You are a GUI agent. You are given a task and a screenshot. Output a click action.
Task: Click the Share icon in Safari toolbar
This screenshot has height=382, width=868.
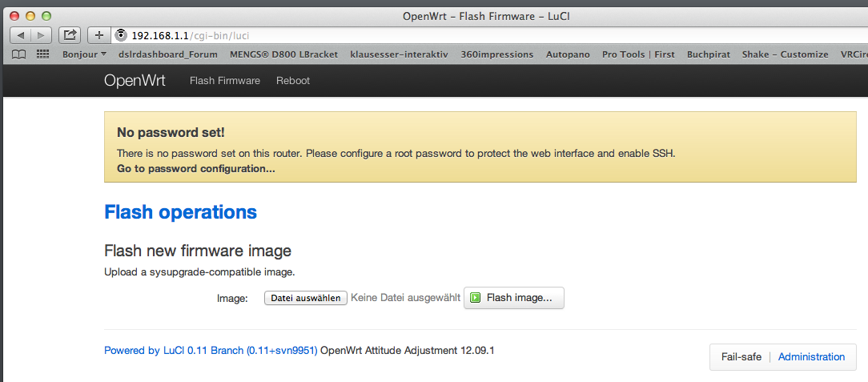point(70,34)
